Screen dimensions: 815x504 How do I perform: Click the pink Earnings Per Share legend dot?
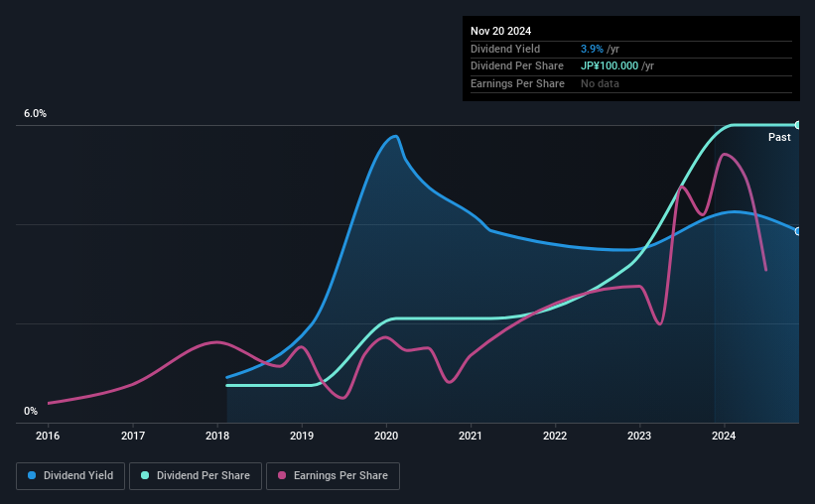coord(282,475)
